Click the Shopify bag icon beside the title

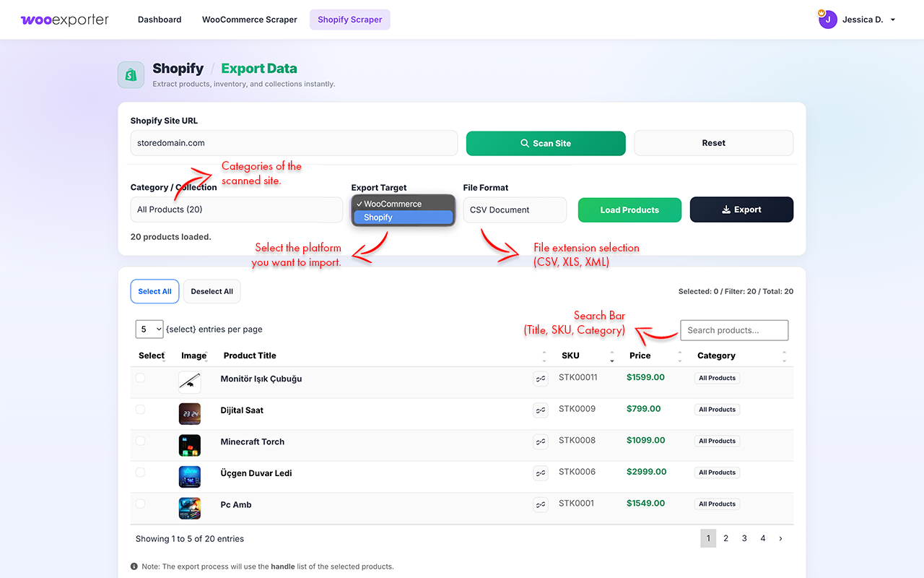[x=131, y=75]
